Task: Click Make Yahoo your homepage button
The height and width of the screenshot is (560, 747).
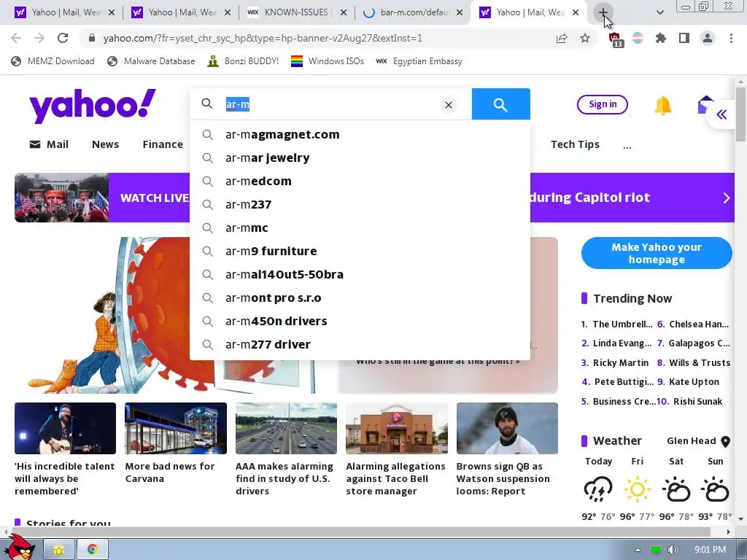Action: click(657, 253)
